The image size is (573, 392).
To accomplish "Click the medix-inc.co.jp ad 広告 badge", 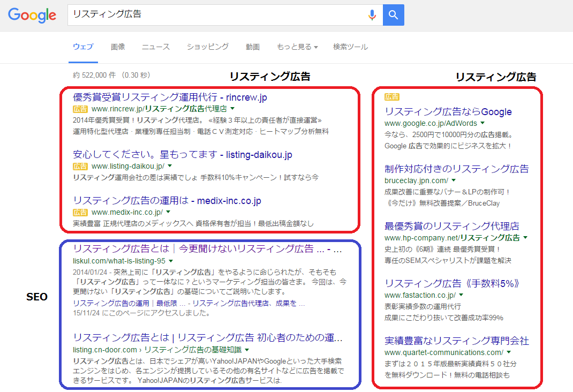I will 80,212.
